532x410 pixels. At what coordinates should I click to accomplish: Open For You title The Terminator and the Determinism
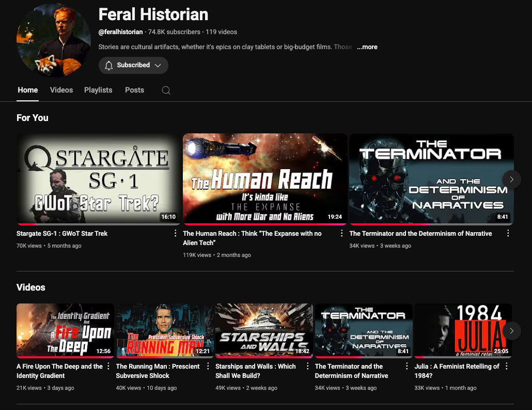pyautogui.click(x=421, y=233)
